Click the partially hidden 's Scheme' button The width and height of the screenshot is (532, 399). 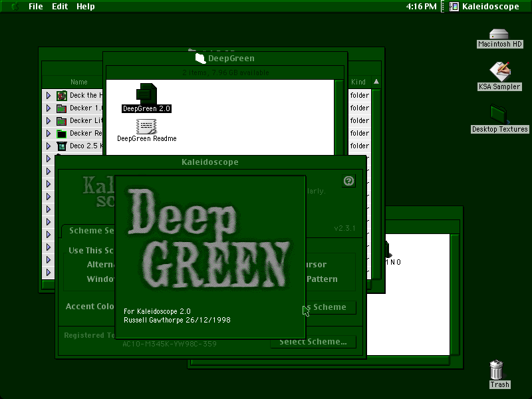331,307
